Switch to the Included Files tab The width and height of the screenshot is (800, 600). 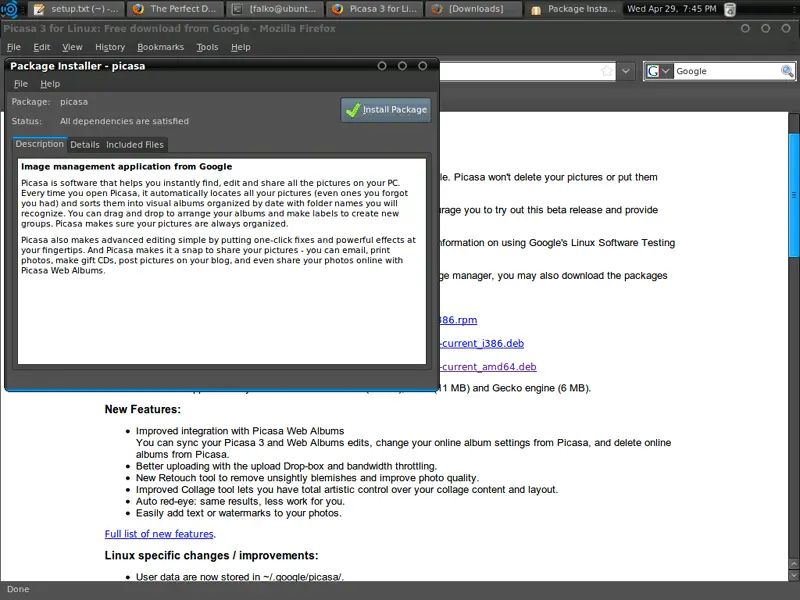tap(135, 145)
